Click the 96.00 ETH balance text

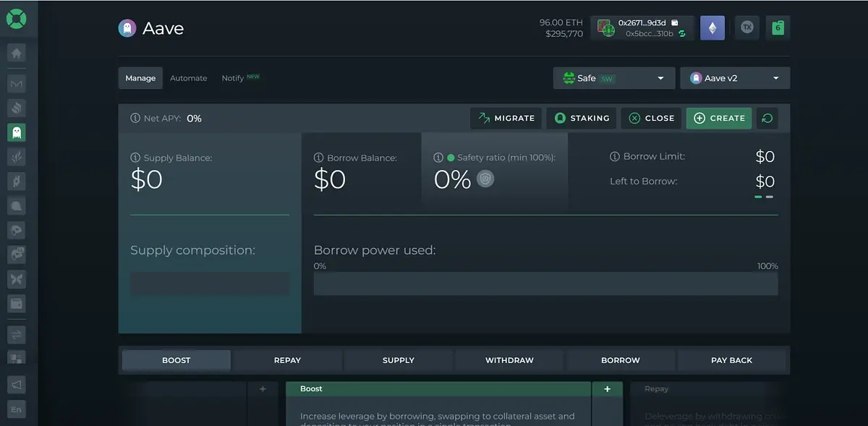(x=561, y=22)
